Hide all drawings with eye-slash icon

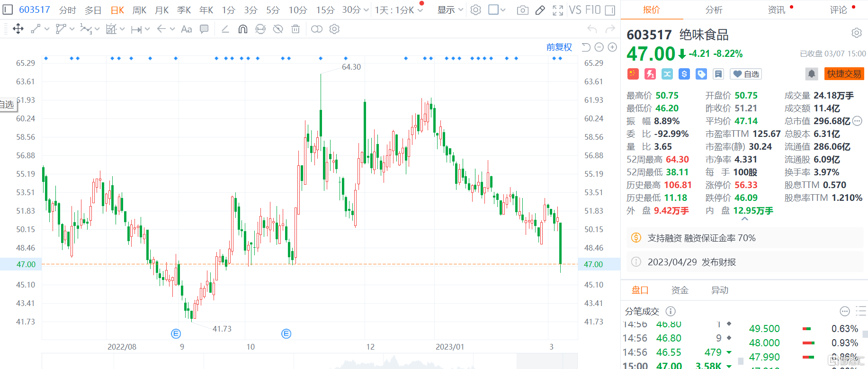click(278, 29)
